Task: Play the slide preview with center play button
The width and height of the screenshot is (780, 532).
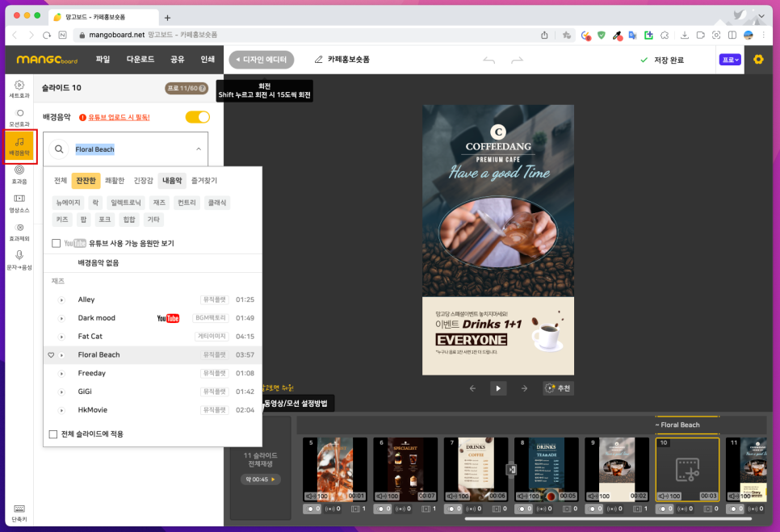Action: click(x=498, y=388)
